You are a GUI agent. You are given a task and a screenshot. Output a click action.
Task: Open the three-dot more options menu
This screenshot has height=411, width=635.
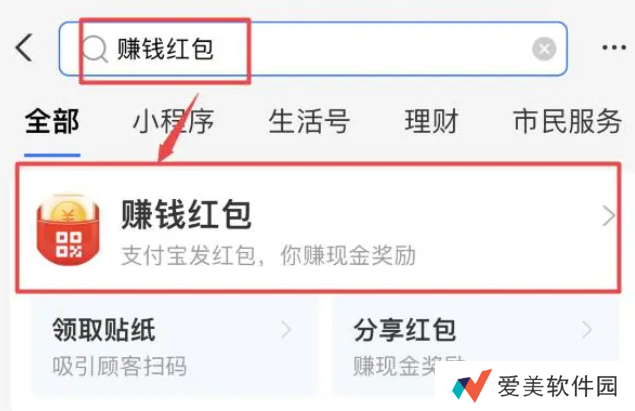(614, 48)
